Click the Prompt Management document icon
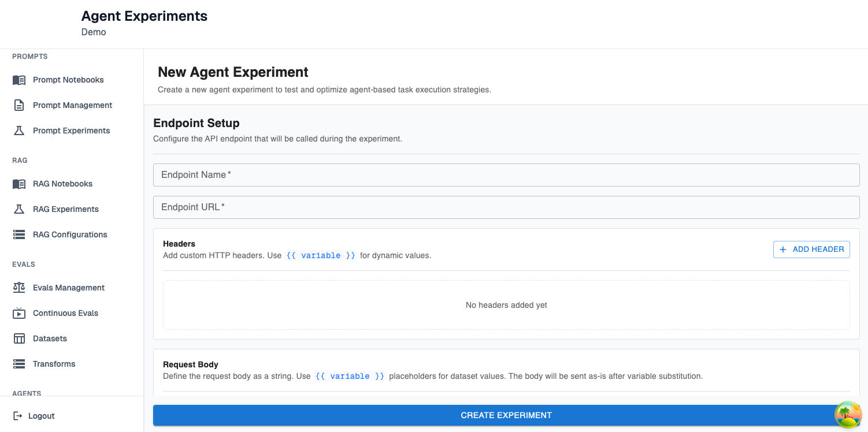Viewport: 868px width, 432px height. coord(19,106)
